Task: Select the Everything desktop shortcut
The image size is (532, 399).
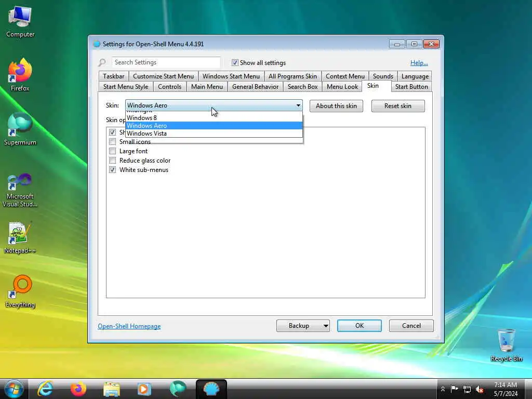Action: point(20,291)
